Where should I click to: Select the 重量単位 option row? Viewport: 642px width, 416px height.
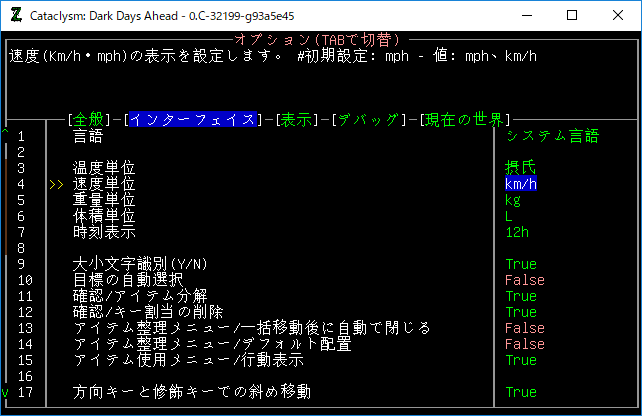[x=105, y=200]
